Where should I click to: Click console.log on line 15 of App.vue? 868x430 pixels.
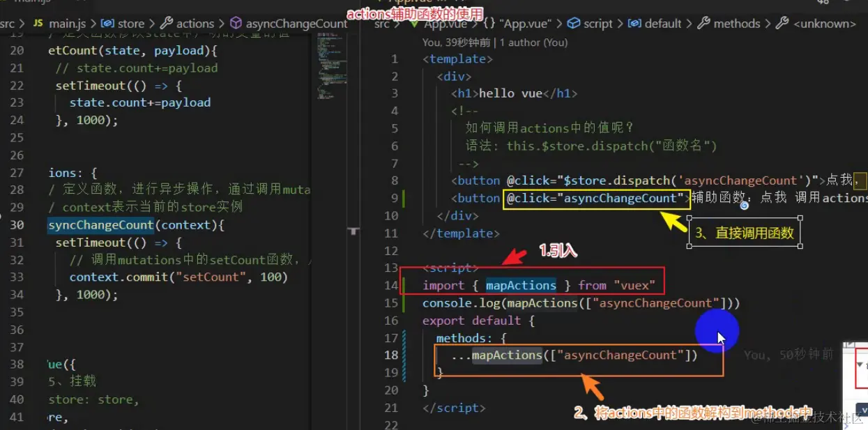pyautogui.click(x=461, y=303)
